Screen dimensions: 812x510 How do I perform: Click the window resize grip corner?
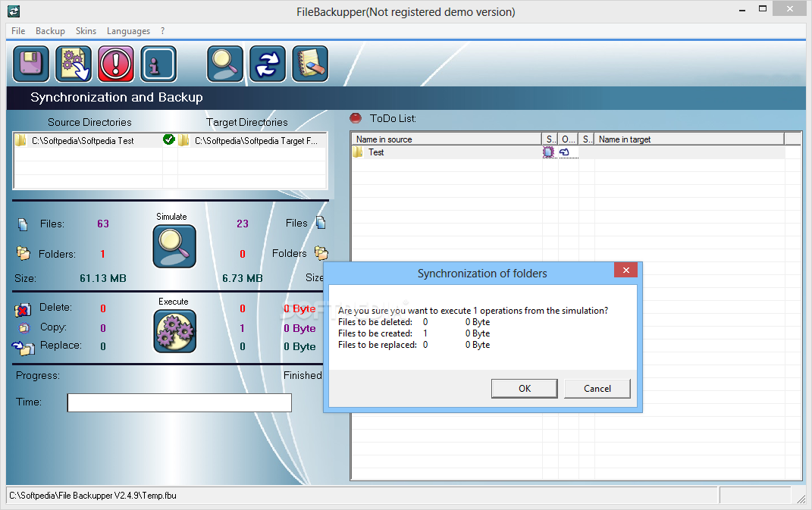click(x=801, y=499)
